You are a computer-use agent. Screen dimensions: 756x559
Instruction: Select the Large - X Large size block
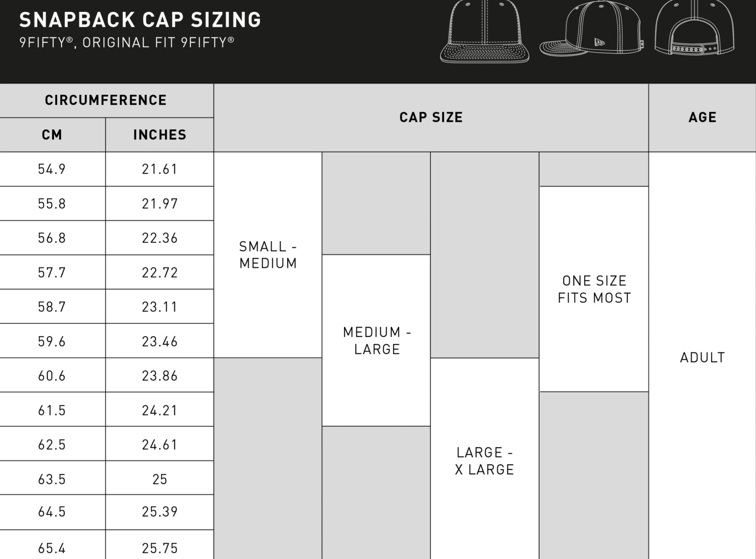click(484, 461)
